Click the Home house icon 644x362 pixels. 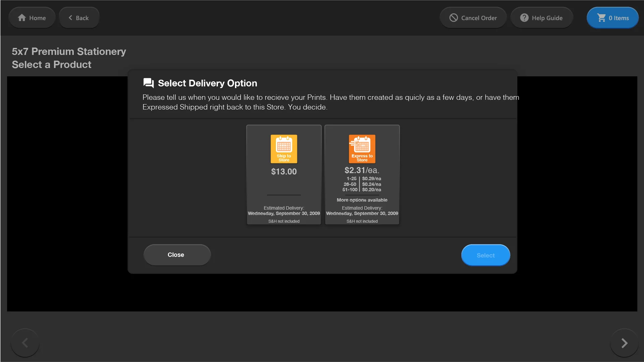click(22, 18)
